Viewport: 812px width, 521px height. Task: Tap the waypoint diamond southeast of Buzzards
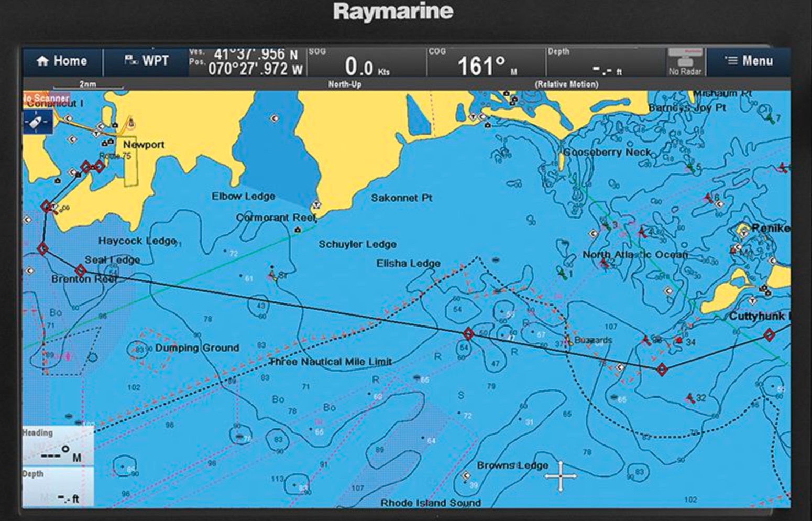[662, 370]
